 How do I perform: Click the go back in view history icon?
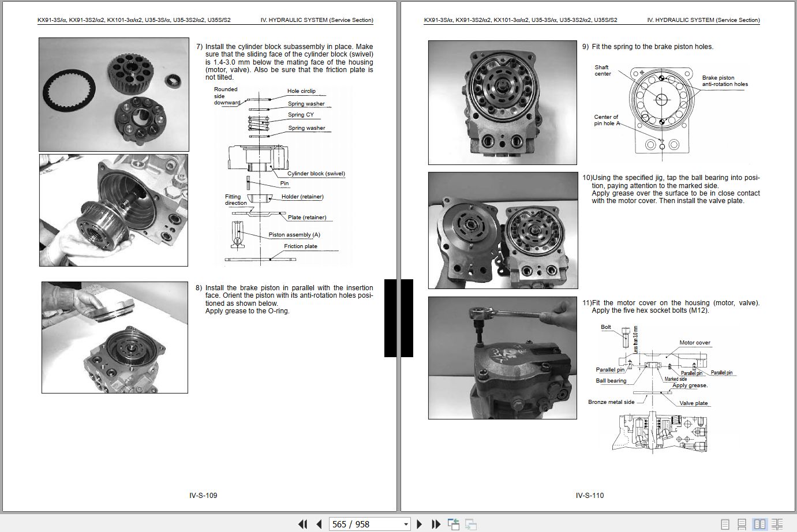454,524
